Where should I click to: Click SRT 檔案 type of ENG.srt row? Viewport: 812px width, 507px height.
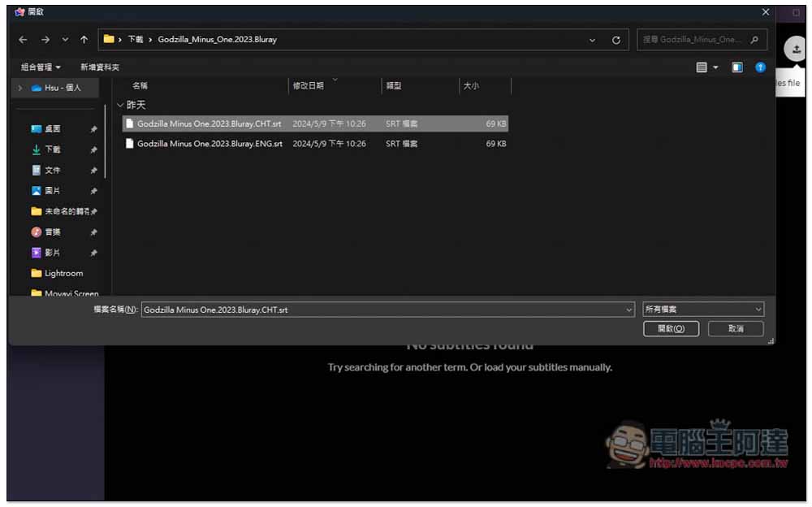coord(401,144)
